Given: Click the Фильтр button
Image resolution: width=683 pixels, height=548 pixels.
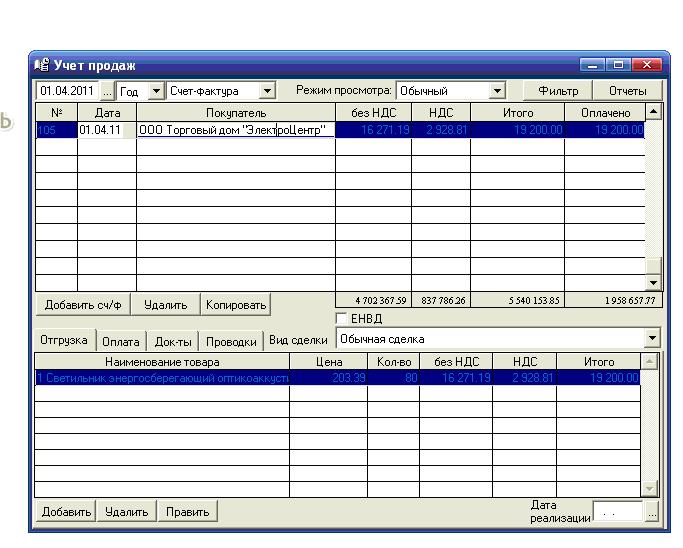Looking at the screenshot, I should pyautogui.click(x=558, y=91).
